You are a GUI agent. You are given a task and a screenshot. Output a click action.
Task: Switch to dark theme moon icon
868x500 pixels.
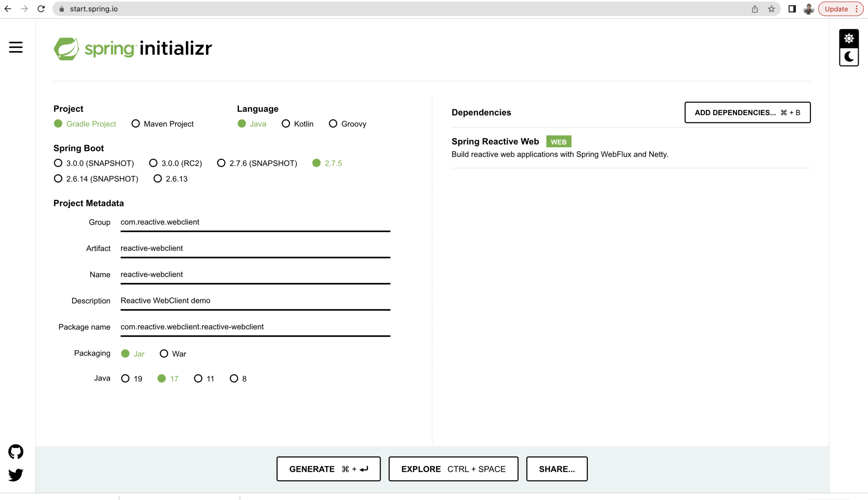point(849,57)
